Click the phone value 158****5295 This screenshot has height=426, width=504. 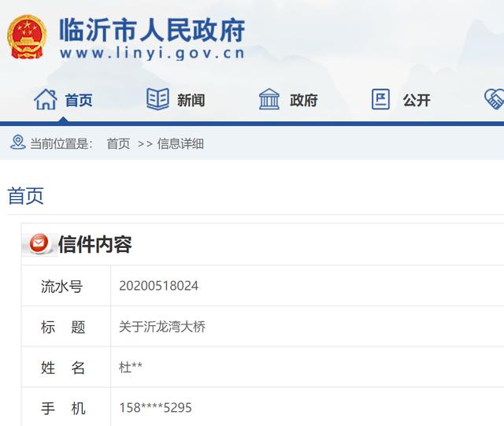(x=156, y=408)
